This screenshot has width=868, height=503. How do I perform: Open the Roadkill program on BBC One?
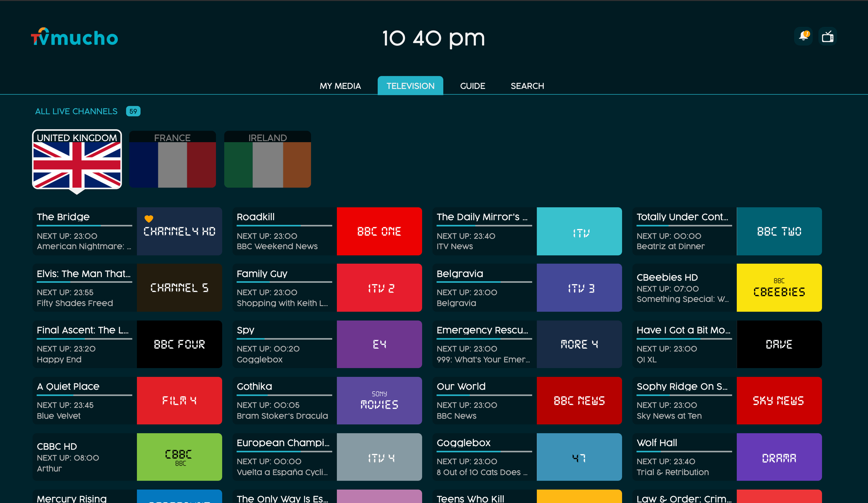(255, 217)
